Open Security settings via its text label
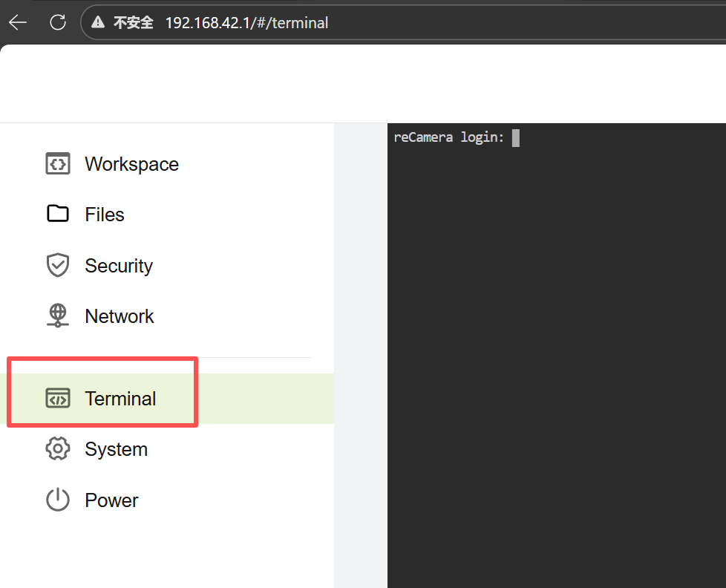 click(x=119, y=266)
